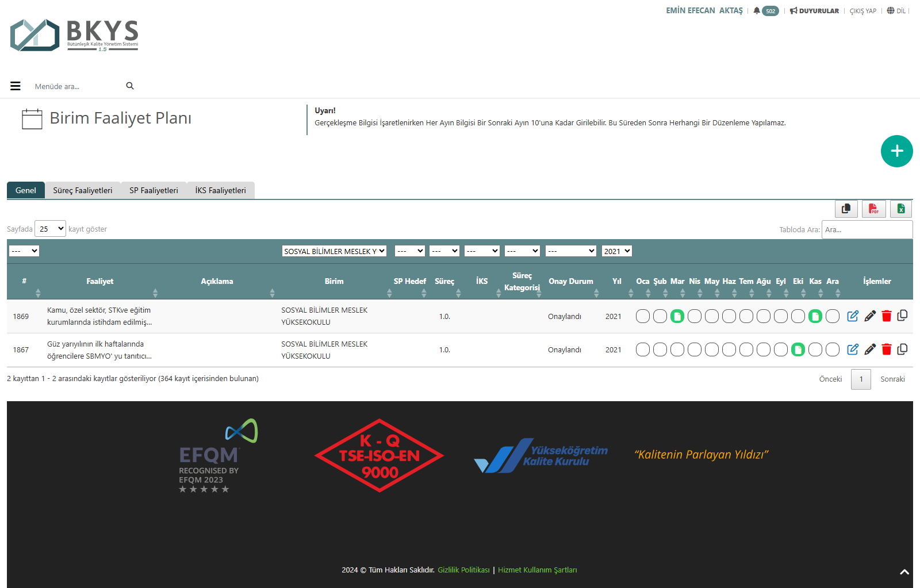Image resolution: width=920 pixels, height=588 pixels.
Task: Click the green add new activity button
Action: 896,151
